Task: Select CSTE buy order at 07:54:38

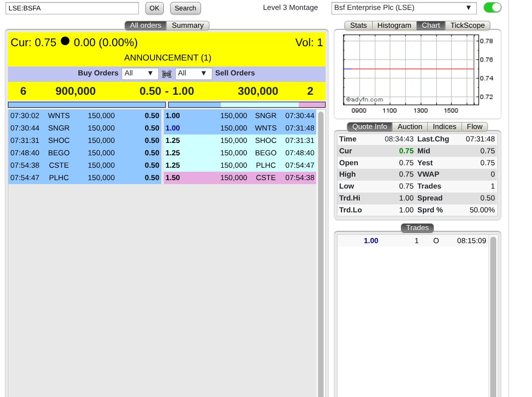Action: point(85,165)
